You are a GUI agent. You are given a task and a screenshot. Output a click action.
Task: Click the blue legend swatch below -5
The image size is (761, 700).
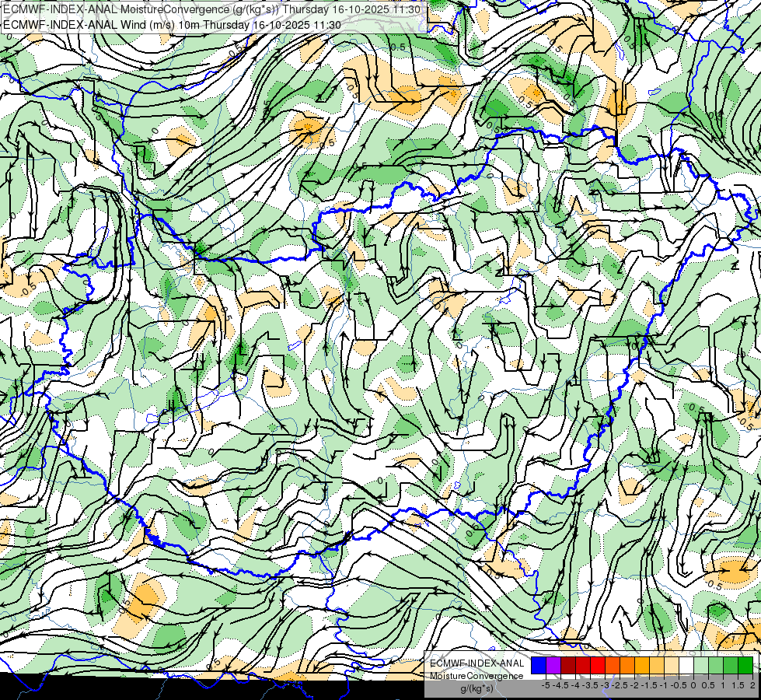[539, 665]
